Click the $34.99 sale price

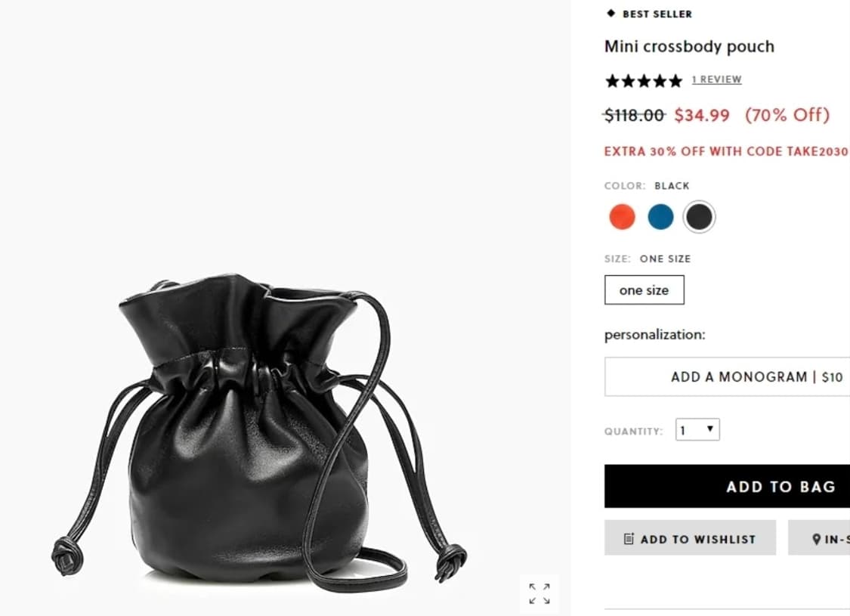pyautogui.click(x=702, y=115)
